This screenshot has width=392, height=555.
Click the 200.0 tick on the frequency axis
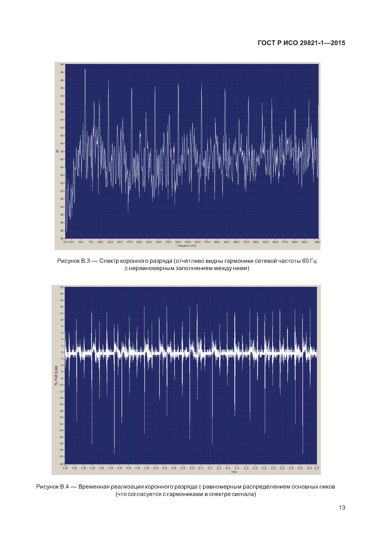(139, 242)
